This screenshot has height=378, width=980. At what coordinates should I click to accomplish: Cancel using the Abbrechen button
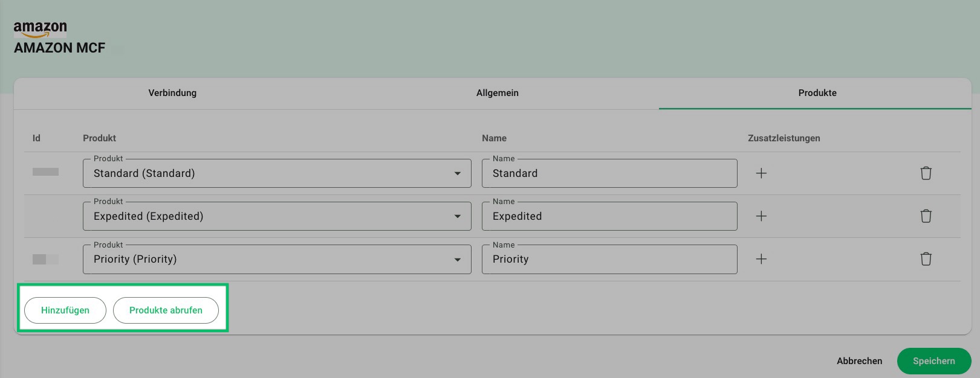[859, 361]
